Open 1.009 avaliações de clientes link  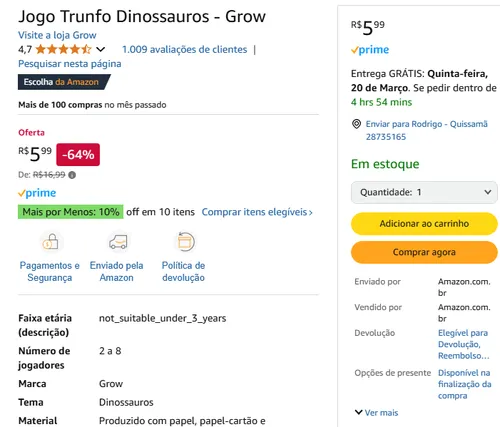185,50
